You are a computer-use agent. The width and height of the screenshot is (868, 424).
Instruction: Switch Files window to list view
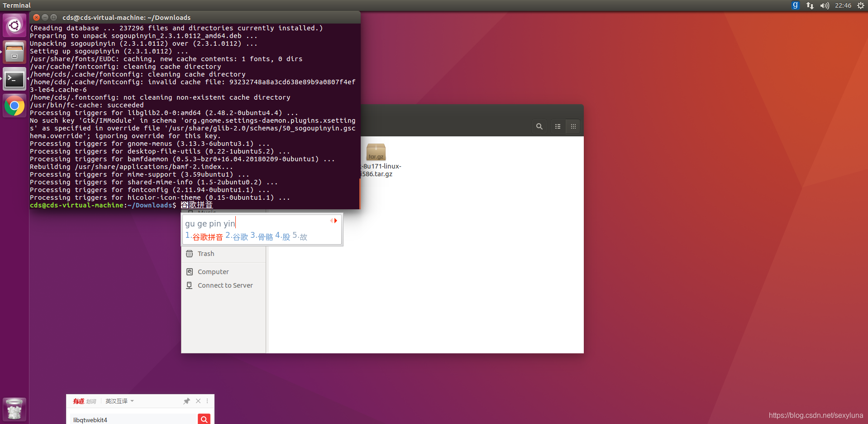click(x=558, y=126)
